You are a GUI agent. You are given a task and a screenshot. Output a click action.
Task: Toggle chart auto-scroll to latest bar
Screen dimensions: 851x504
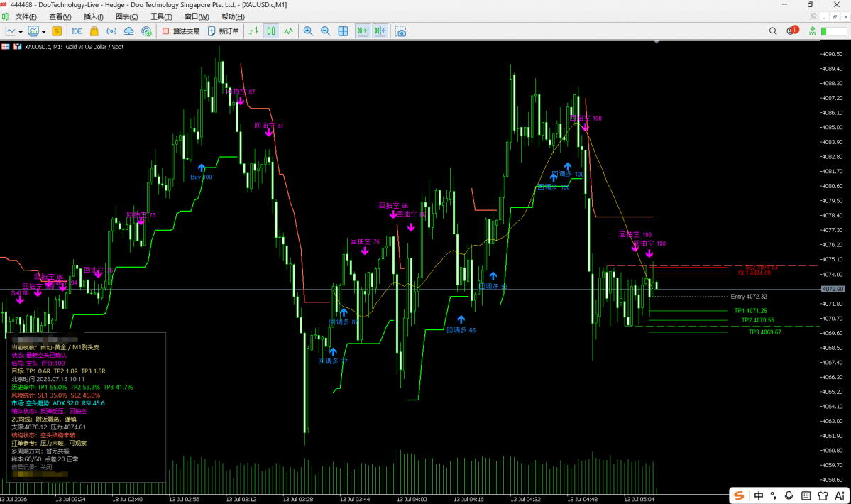[363, 31]
